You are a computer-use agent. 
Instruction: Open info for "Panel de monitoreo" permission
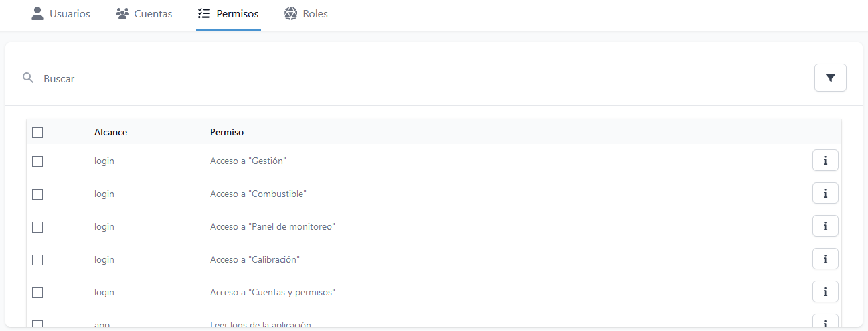825,226
